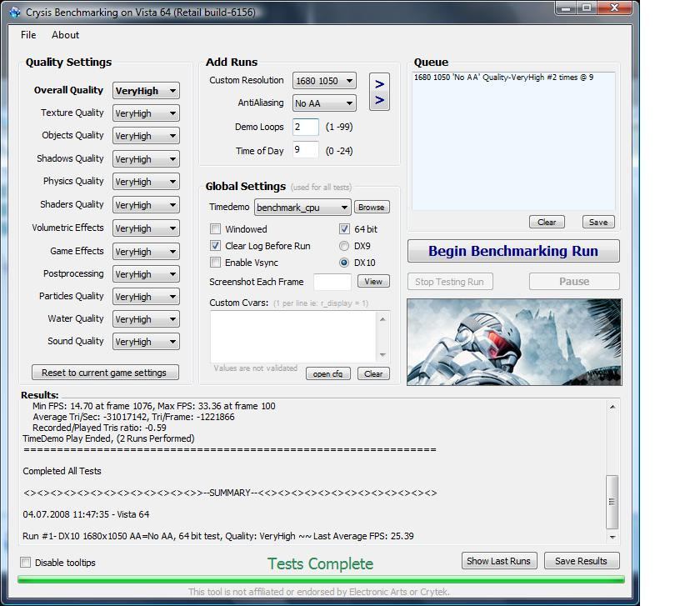
Task: Open the Texture Quality dropdown
Action: [146, 113]
